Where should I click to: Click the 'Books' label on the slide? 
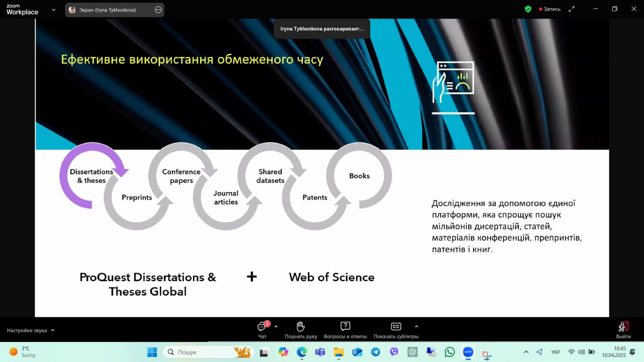[x=359, y=176]
